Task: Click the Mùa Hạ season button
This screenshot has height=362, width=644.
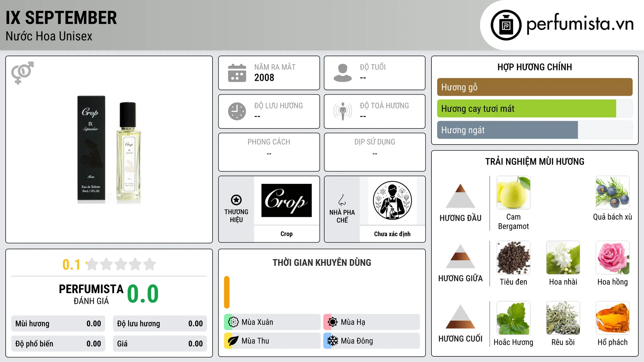Action: (372, 322)
